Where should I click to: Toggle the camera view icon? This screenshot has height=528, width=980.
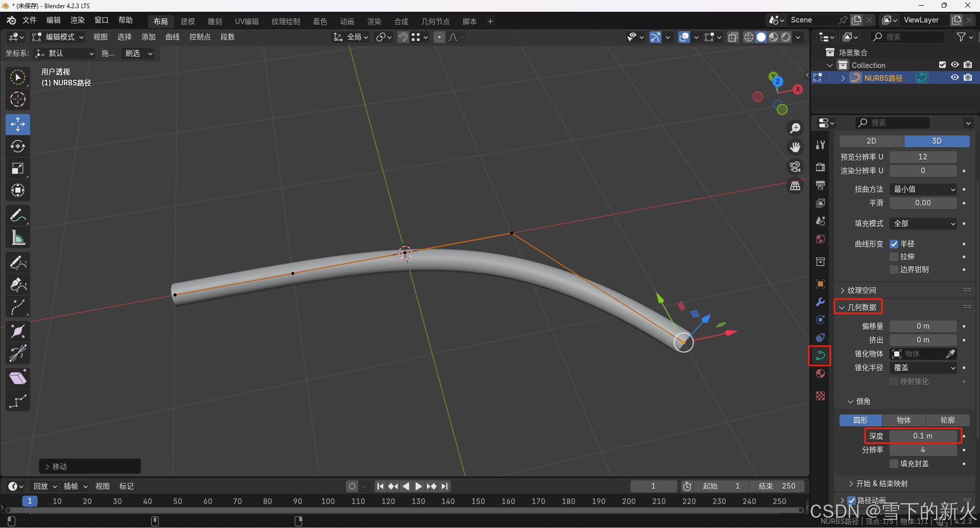795,167
